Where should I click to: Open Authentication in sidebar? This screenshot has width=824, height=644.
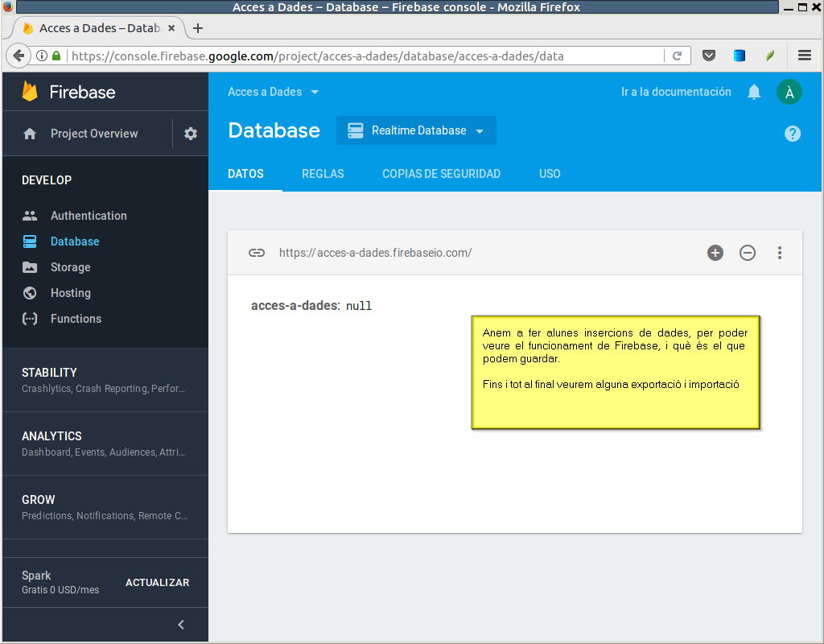coord(89,216)
